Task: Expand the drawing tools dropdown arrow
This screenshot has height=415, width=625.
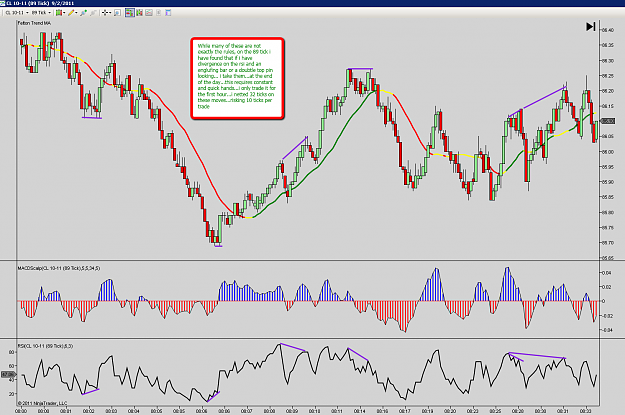Action: click(76, 13)
